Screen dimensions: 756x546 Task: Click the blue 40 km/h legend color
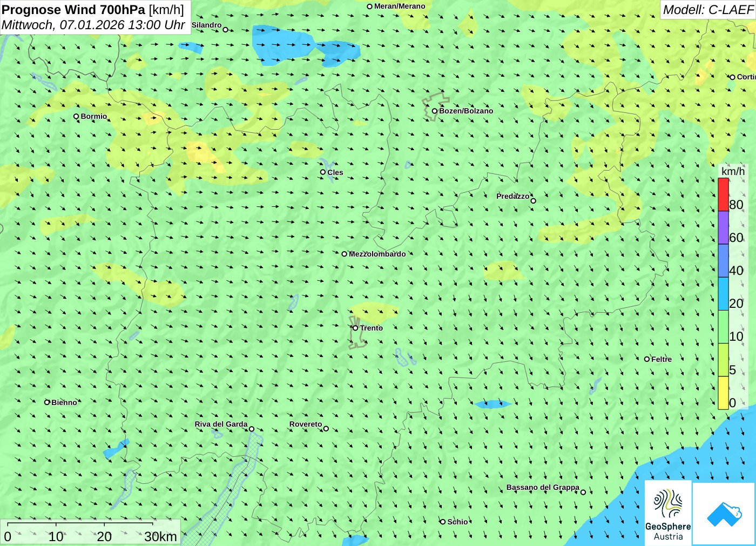click(x=723, y=260)
